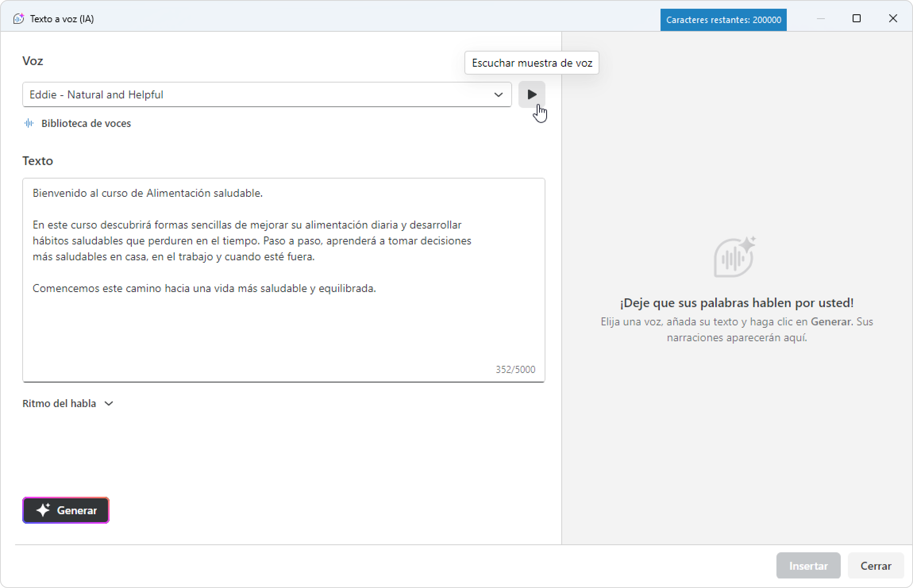
Task: Click the Cerrar button
Action: coord(876,566)
